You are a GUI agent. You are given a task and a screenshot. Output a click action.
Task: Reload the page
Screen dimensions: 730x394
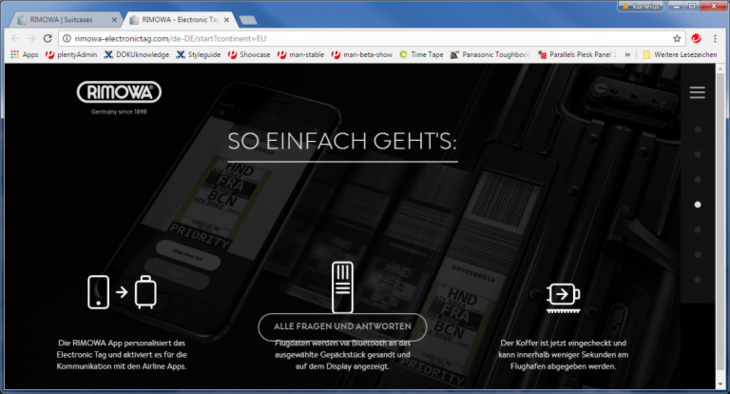tap(47, 38)
